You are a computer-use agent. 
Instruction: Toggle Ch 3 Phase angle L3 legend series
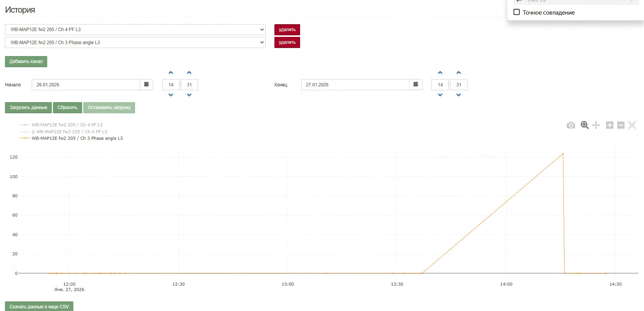77,138
